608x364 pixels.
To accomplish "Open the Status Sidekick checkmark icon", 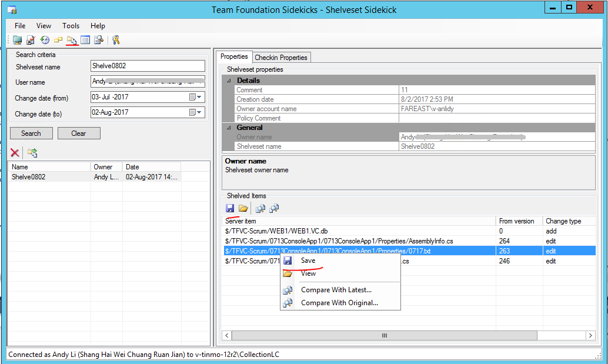I will tap(31, 40).
